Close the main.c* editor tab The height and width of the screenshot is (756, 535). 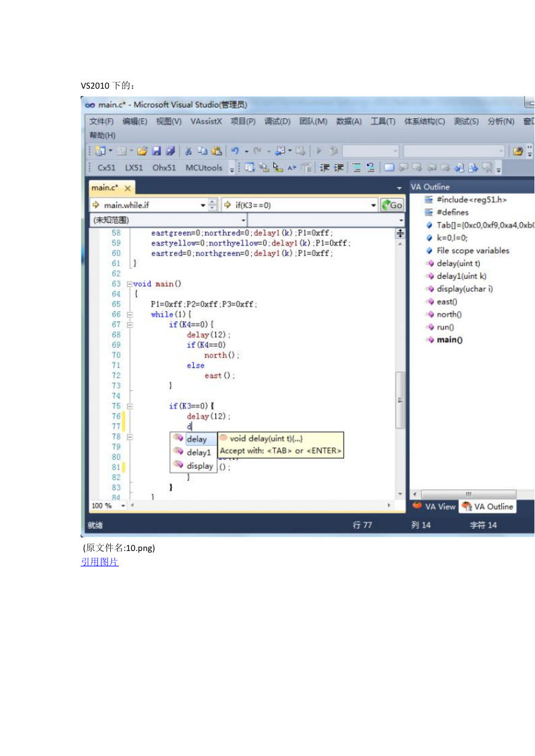pos(127,188)
